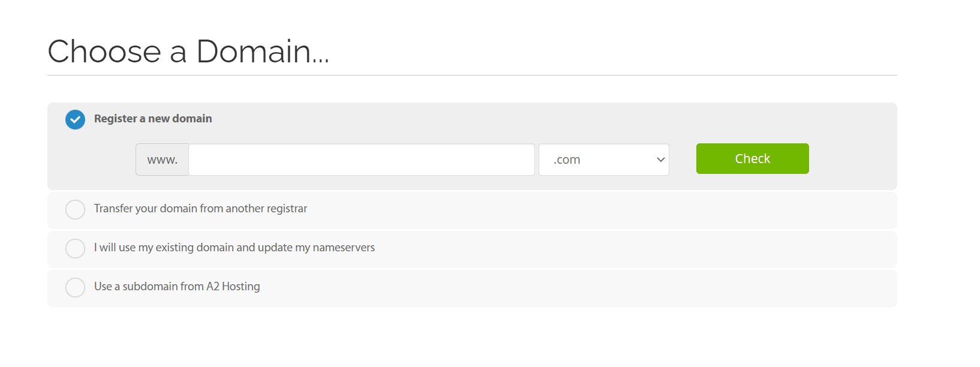Choose Transfer your domain from another registrar
The width and height of the screenshot is (980, 367).
click(75, 209)
